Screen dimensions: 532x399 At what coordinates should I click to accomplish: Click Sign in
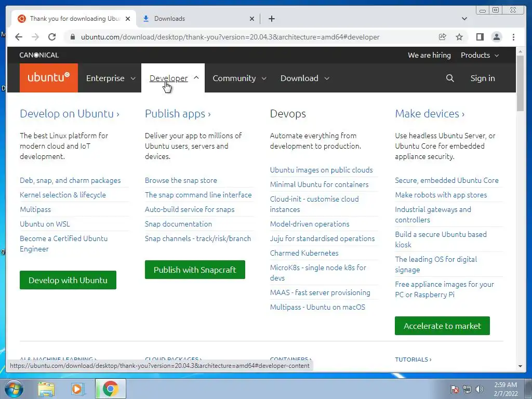(483, 78)
